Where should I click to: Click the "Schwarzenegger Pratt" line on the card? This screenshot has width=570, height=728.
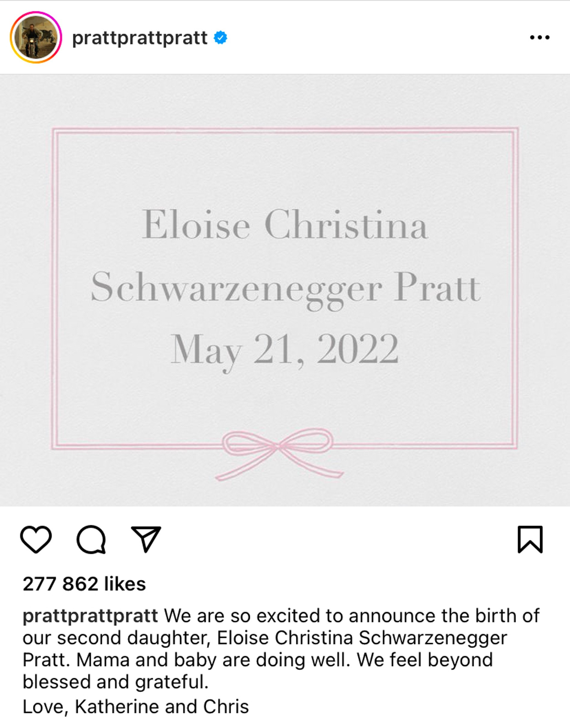(x=286, y=289)
